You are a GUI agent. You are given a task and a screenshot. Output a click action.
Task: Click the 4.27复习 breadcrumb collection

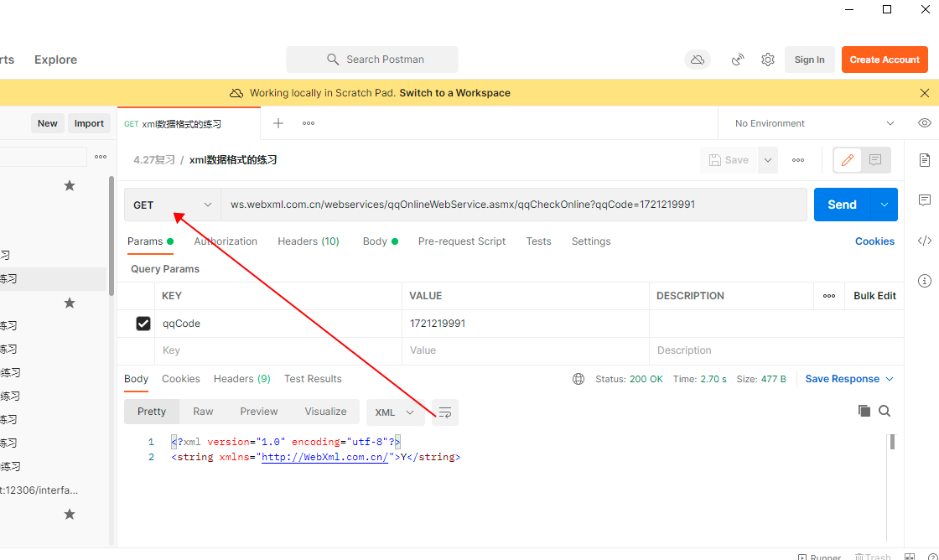pyautogui.click(x=154, y=160)
